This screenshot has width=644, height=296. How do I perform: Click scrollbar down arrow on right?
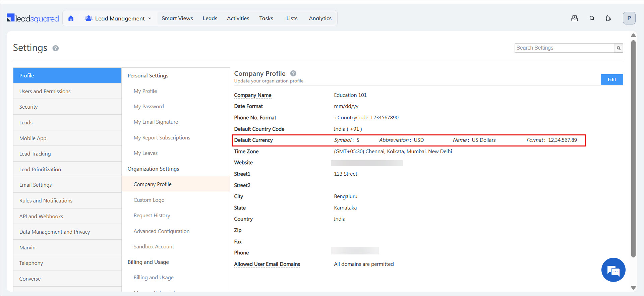coord(633,288)
